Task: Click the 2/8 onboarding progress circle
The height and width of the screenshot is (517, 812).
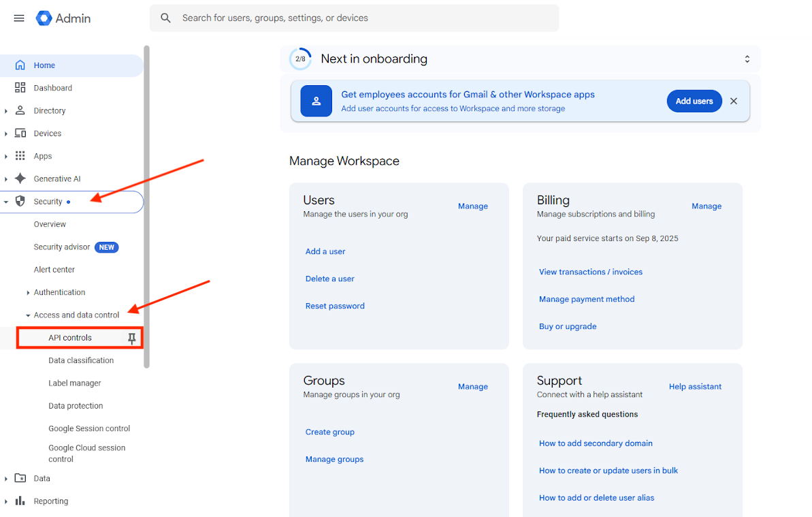Action: point(300,59)
